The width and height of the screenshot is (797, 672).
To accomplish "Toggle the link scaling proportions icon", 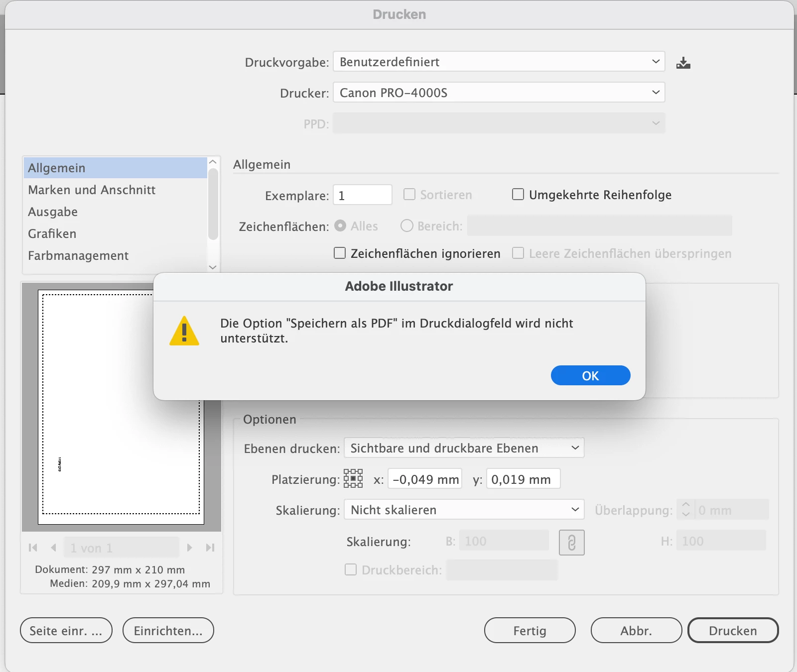I will coord(571,542).
